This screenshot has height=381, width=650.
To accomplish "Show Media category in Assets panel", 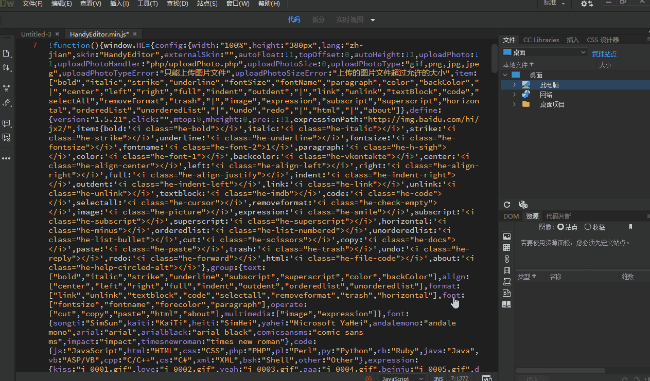I will pos(507,270).
